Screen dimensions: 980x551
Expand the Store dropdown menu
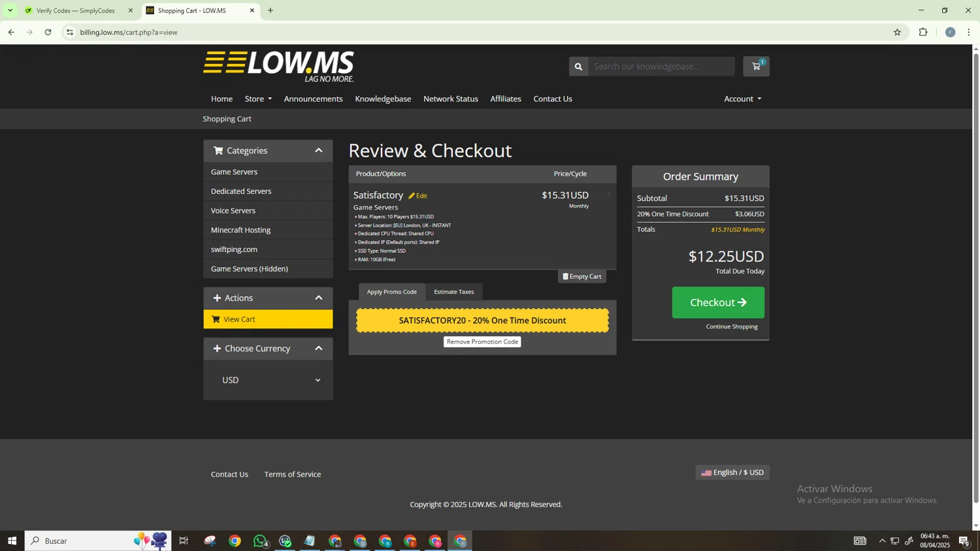pyautogui.click(x=258, y=99)
